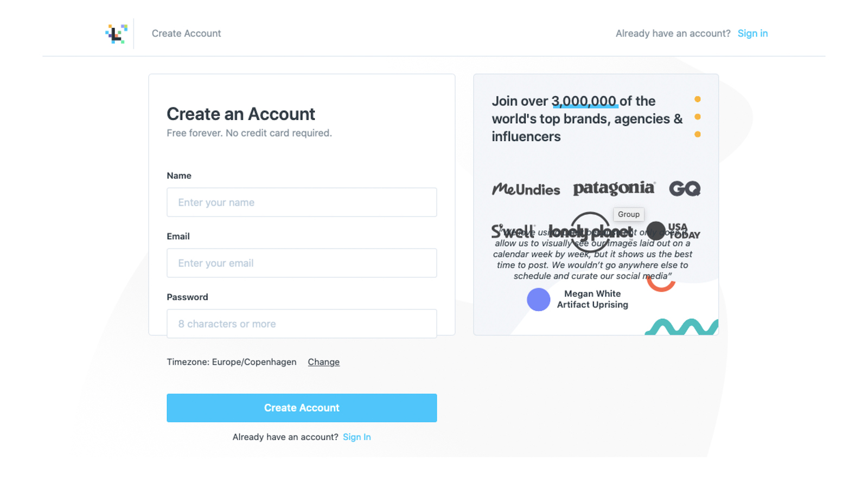
Task: Click Megan White's round avatar
Action: pos(538,299)
